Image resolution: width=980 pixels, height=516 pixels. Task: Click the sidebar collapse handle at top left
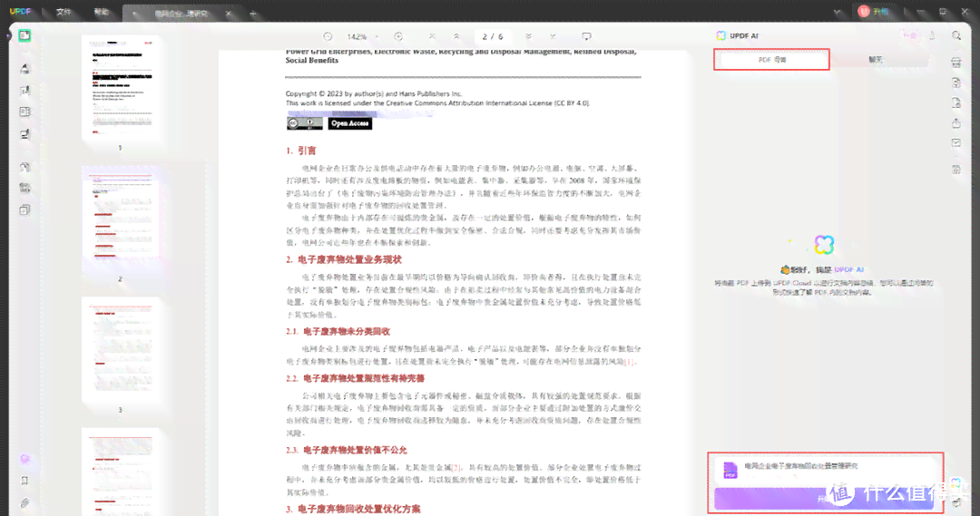pyautogui.click(x=8, y=36)
